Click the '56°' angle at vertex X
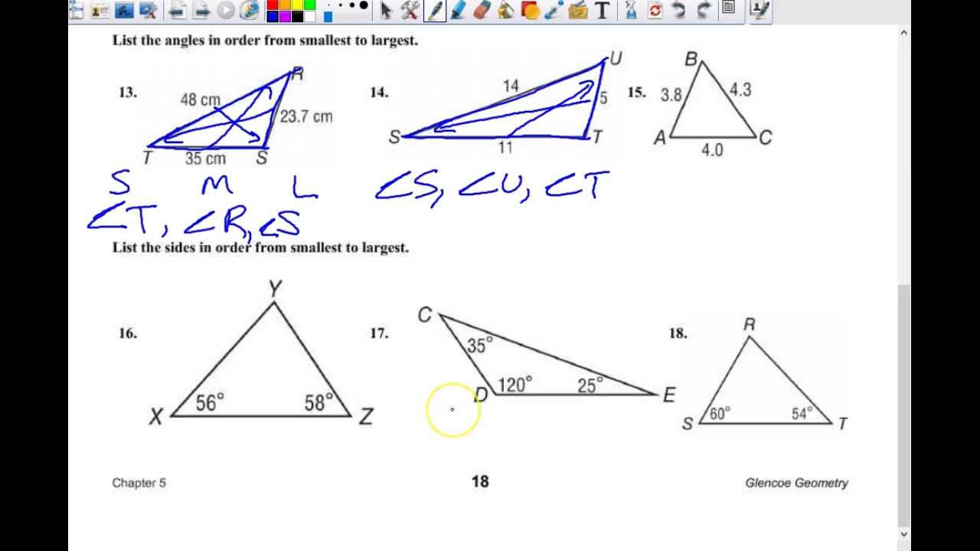 tap(210, 402)
